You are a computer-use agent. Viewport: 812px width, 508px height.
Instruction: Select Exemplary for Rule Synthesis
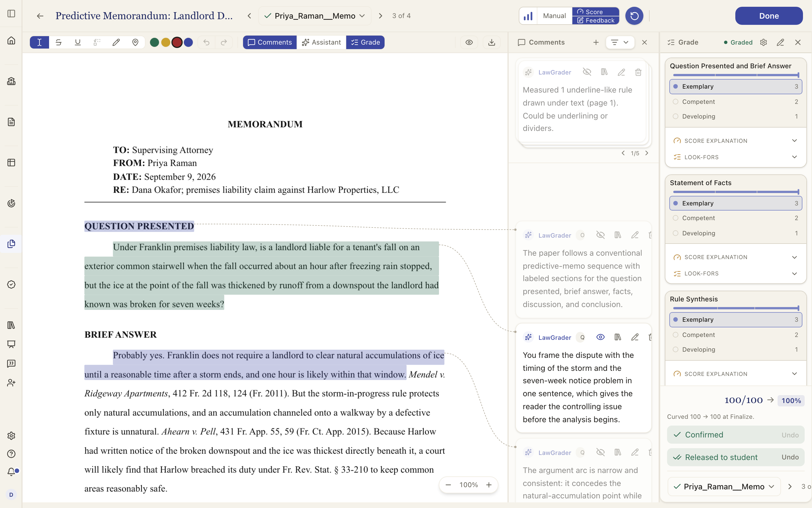[x=736, y=319]
